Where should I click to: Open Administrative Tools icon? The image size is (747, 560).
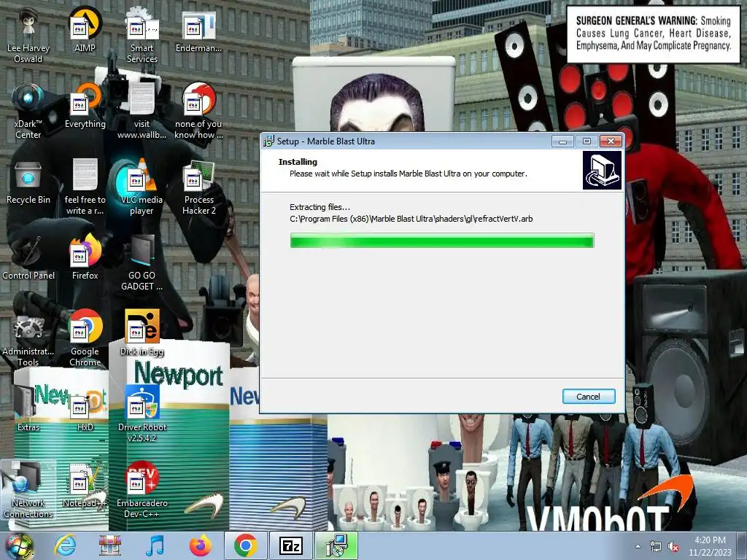point(28,338)
